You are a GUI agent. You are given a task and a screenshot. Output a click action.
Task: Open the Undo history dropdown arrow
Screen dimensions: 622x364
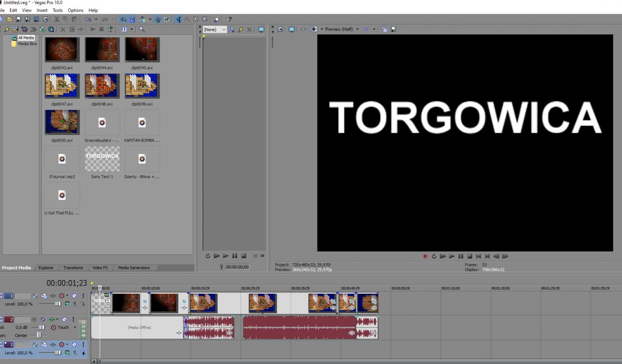tap(96, 19)
